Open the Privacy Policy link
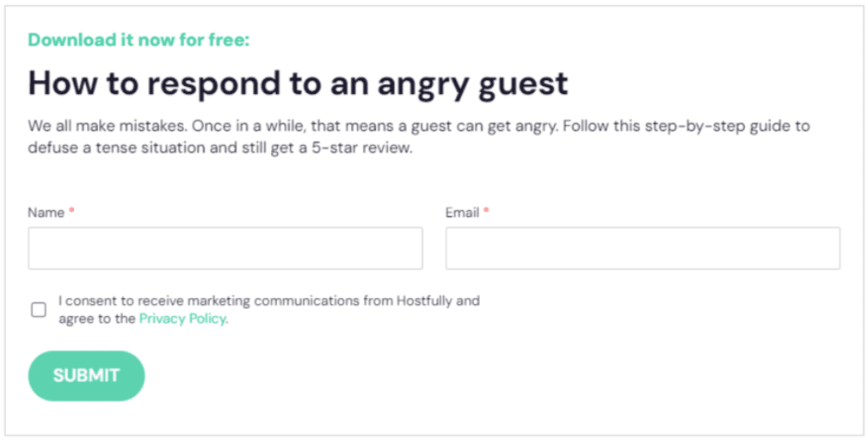This screenshot has width=868, height=439. pos(182,318)
